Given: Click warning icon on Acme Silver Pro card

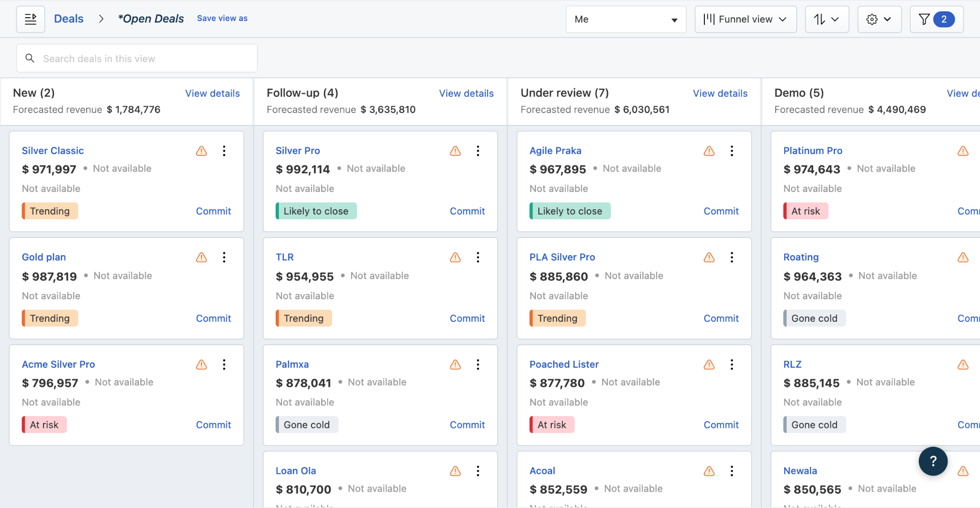Looking at the screenshot, I should coord(201,365).
